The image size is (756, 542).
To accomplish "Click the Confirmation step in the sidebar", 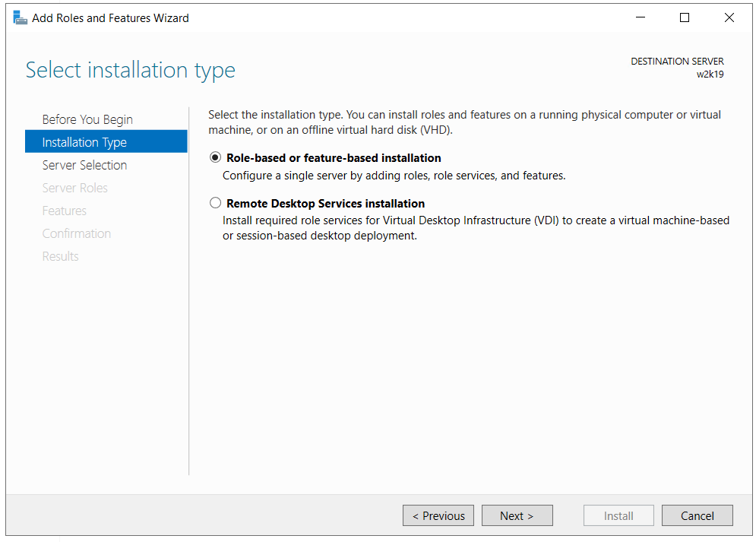I will tap(76, 233).
